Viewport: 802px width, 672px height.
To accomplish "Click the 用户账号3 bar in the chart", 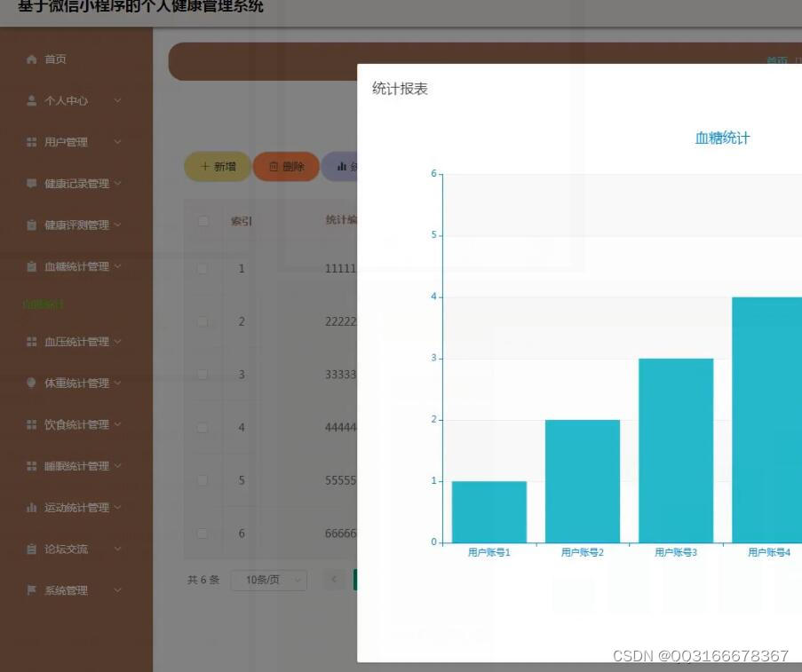I will point(676,451).
